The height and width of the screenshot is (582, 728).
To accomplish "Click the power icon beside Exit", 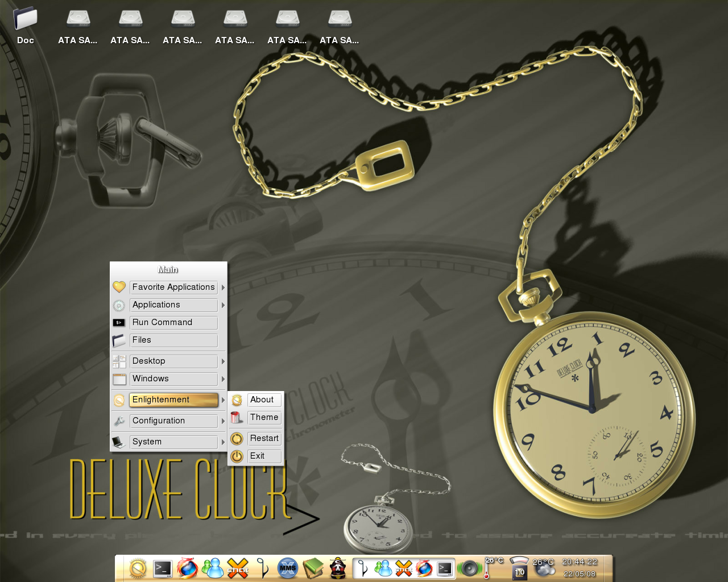I will point(237,456).
